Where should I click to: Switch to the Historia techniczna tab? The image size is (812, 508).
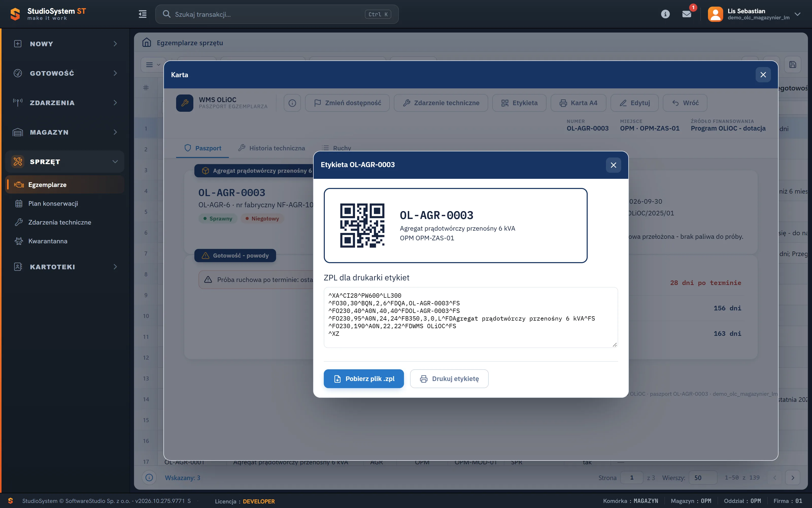point(272,148)
